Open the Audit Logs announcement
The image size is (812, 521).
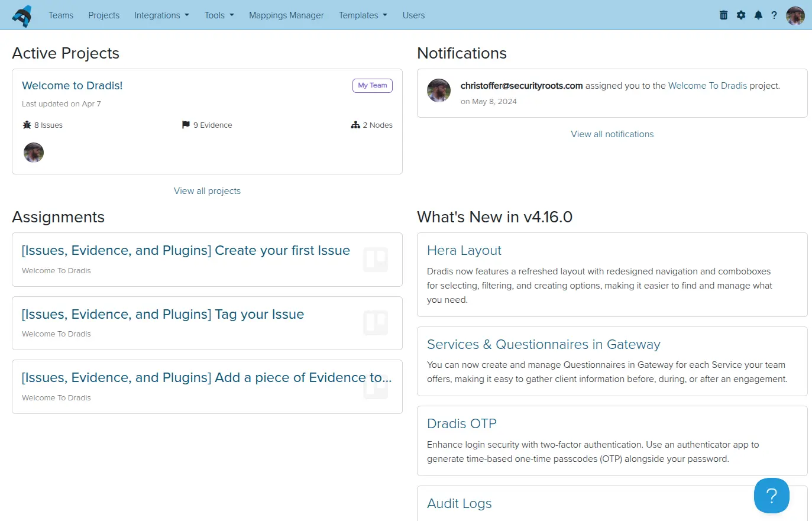pos(460,504)
